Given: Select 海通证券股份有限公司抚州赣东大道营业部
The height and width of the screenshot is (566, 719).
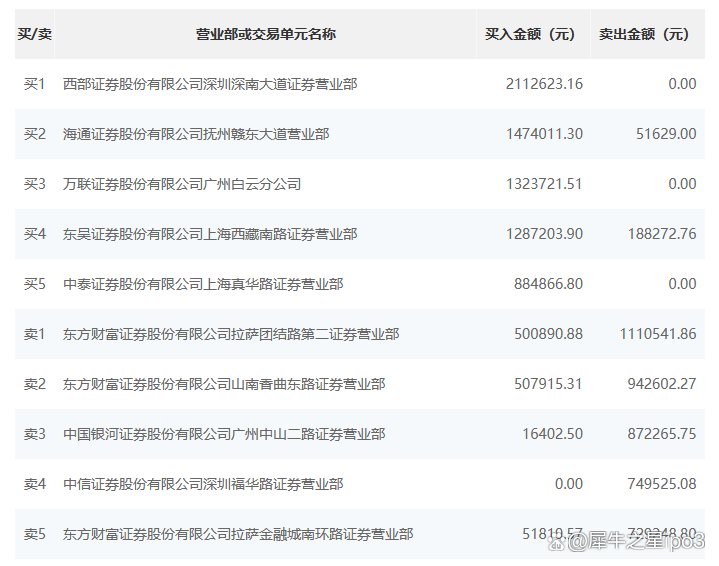Looking at the screenshot, I should [x=196, y=134].
